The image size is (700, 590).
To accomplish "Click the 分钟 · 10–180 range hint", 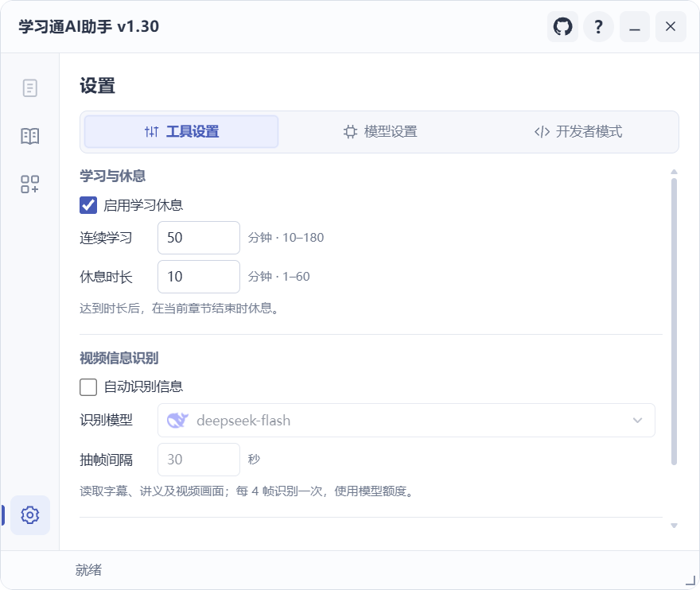I will pos(286,238).
